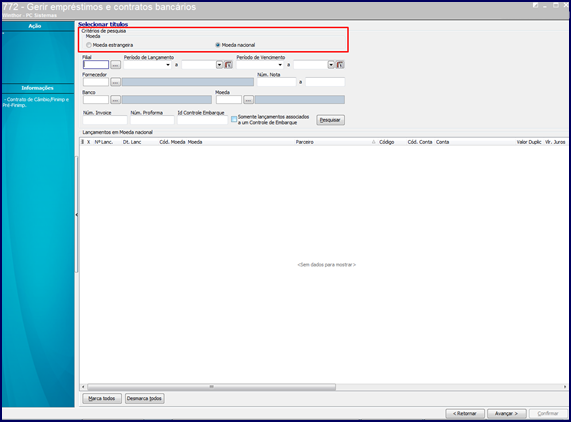
Task: Sort by the Vlr. Juros column header
Action: click(x=555, y=142)
